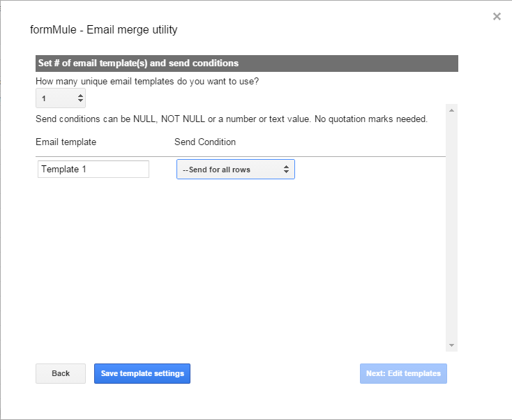This screenshot has height=420, width=512.
Task: Click the send conditions hint text
Action: point(232,119)
